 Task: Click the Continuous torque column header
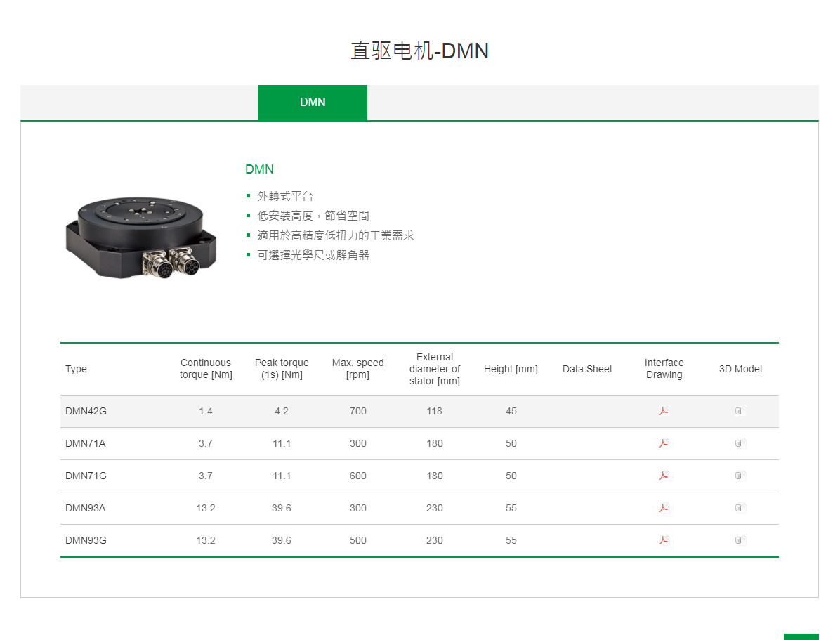[x=205, y=369]
